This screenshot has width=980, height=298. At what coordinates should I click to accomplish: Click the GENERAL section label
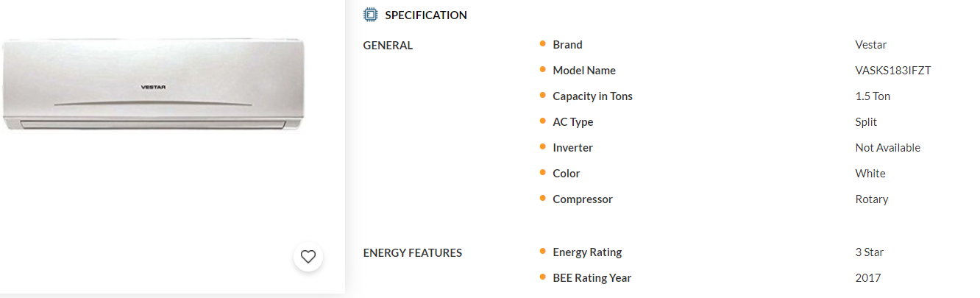coord(388,46)
